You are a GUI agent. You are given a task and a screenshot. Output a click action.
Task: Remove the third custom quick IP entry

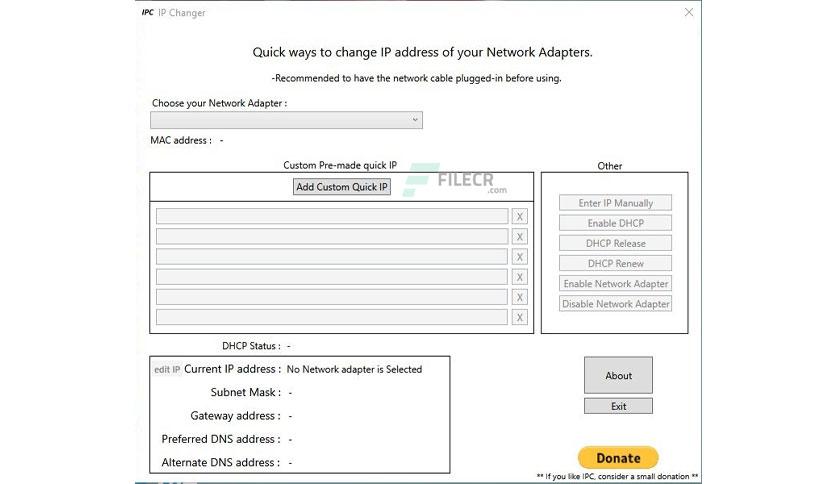tap(519, 257)
